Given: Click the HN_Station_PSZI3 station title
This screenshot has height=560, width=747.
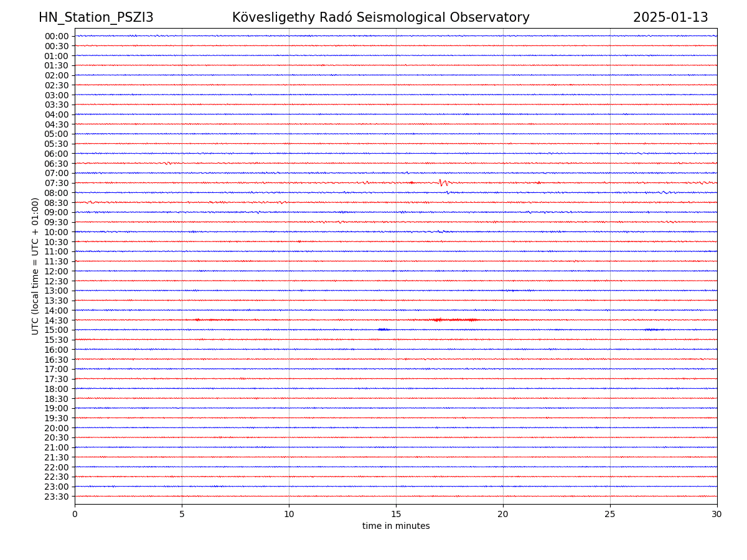Looking at the screenshot, I should tap(96, 17).
